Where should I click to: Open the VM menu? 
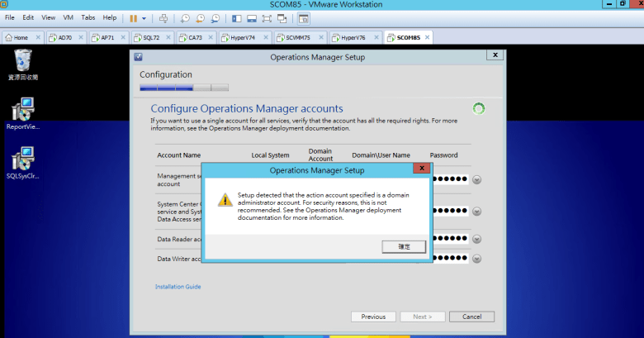click(x=69, y=17)
